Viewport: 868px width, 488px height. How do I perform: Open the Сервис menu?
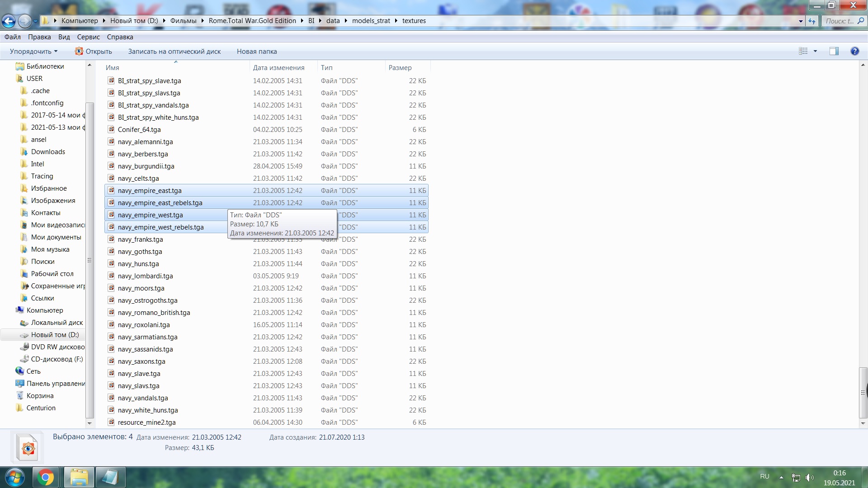(88, 37)
